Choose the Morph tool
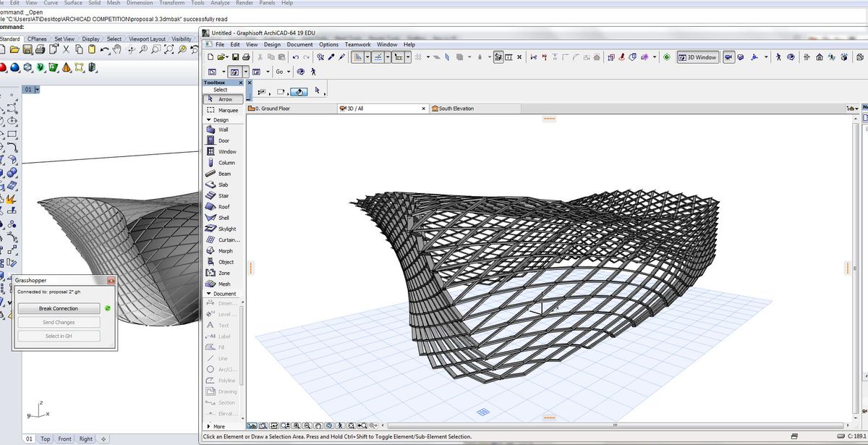Viewport: 868px width, 445px height. click(225, 251)
